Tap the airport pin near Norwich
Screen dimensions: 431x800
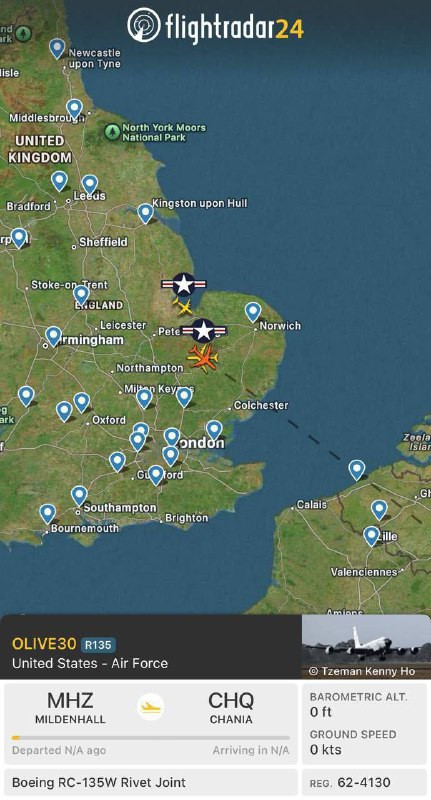(x=253, y=312)
